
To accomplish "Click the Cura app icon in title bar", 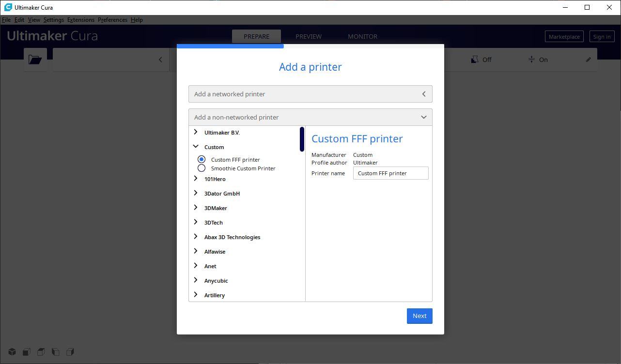I will pyautogui.click(x=8, y=7).
